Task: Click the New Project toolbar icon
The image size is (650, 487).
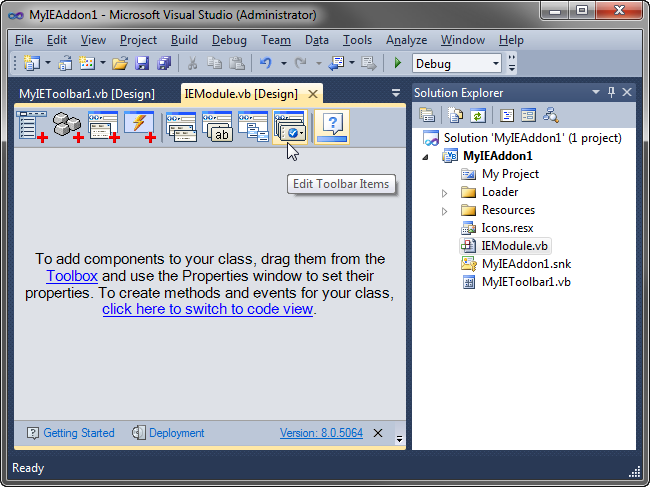Action: coord(32,63)
